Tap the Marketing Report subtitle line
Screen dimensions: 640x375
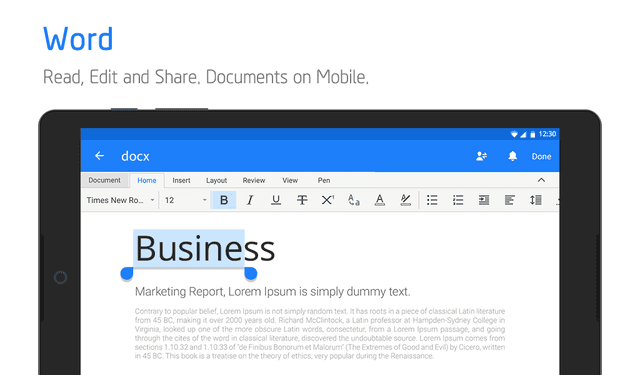point(273,292)
